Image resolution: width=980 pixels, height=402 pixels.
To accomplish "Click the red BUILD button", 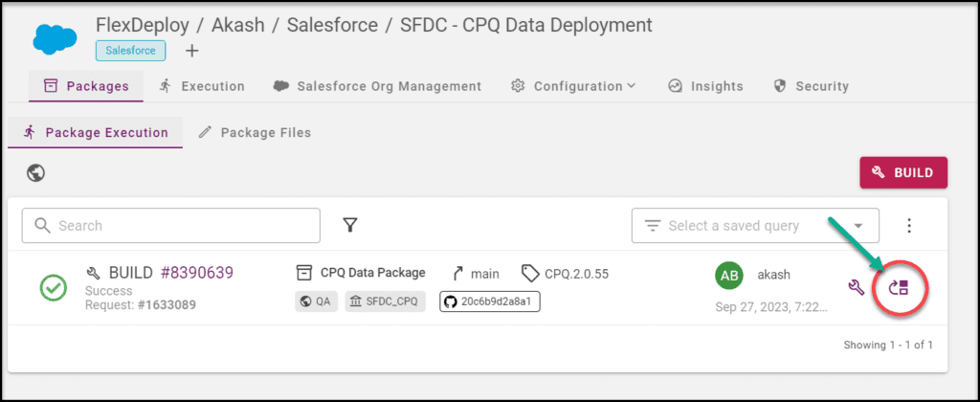I will pyautogui.click(x=903, y=172).
